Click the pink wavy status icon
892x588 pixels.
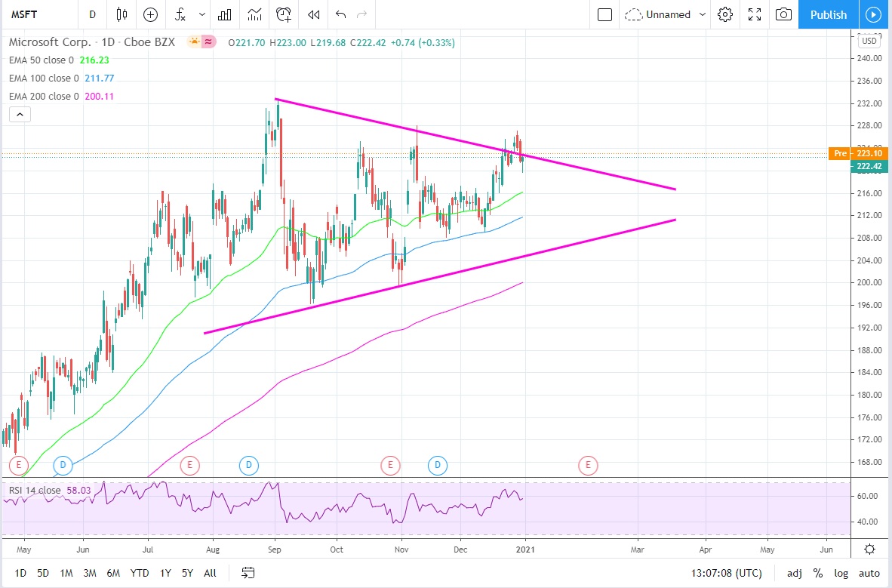pos(209,42)
